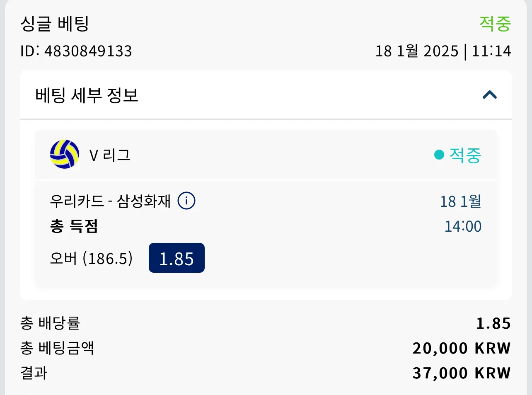Click the 총 배당률 row
The width and height of the screenshot is (532, 395).
266,323
